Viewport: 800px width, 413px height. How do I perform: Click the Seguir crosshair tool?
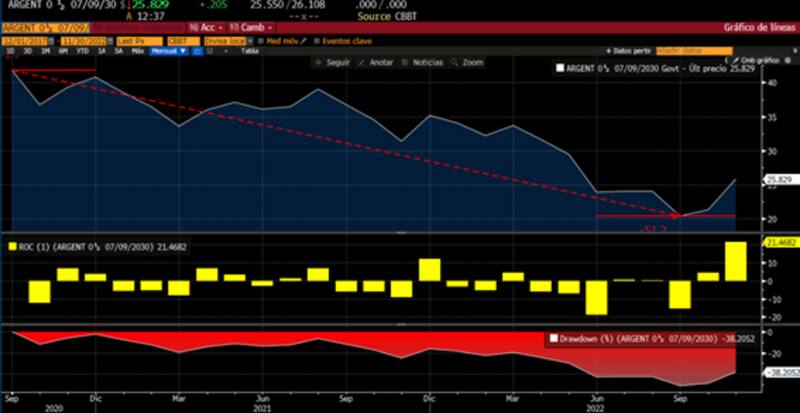pyautogui.click(x=334, y=62)
